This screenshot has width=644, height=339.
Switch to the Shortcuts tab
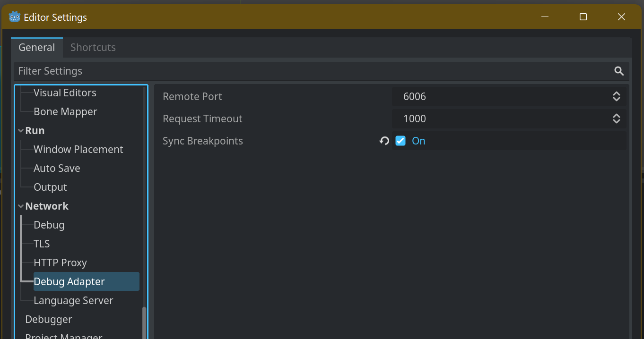click(x=93, y=47)
